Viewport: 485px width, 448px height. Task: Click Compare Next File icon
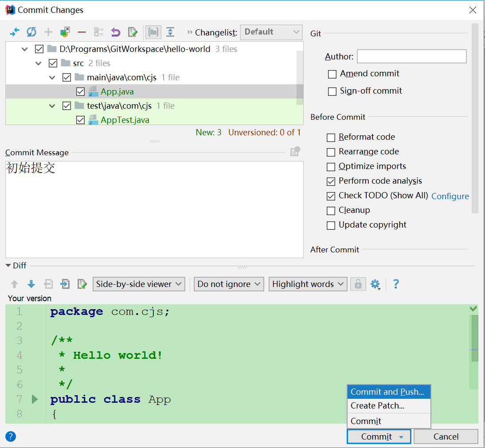click(x=65, y=284)
